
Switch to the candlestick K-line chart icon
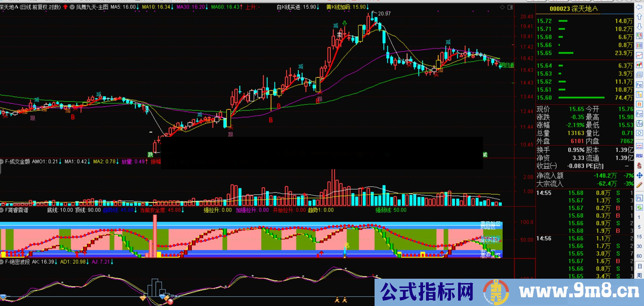point(639,65)
